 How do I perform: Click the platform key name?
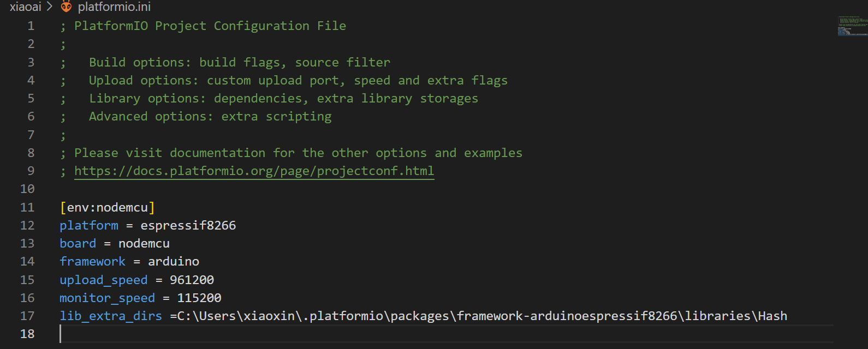(x=89, y=225)
